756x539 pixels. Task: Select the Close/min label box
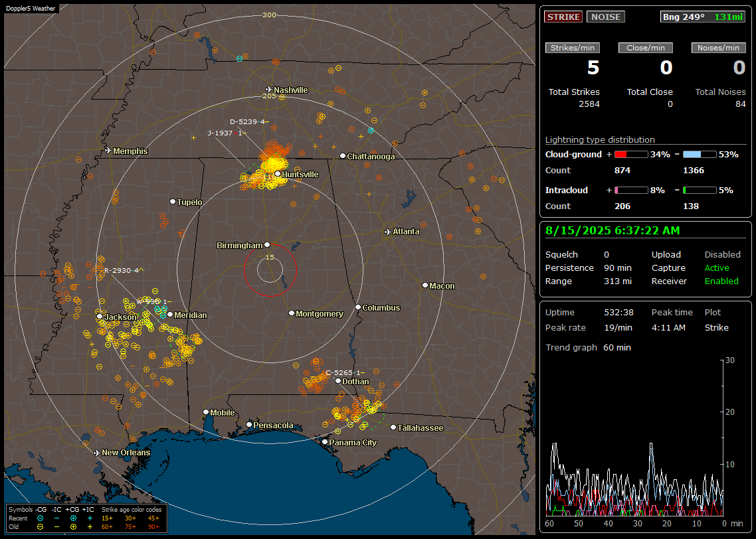click(646, 48)
